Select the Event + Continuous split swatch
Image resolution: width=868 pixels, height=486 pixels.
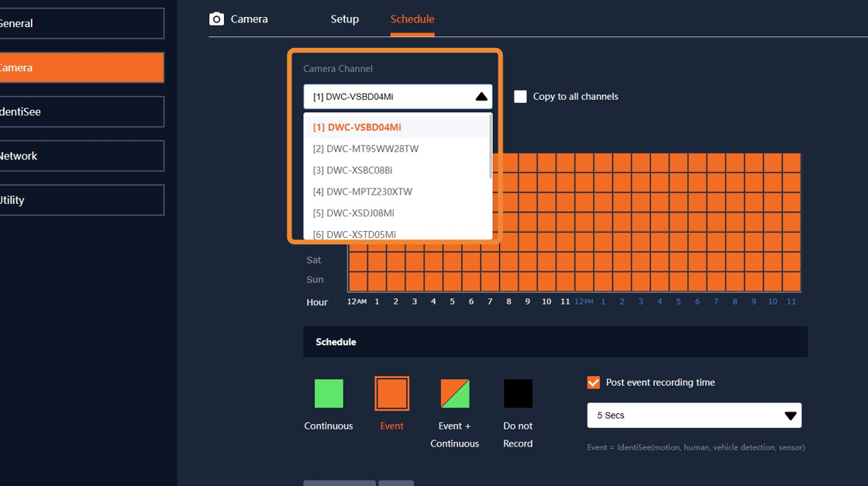point(455,394)
